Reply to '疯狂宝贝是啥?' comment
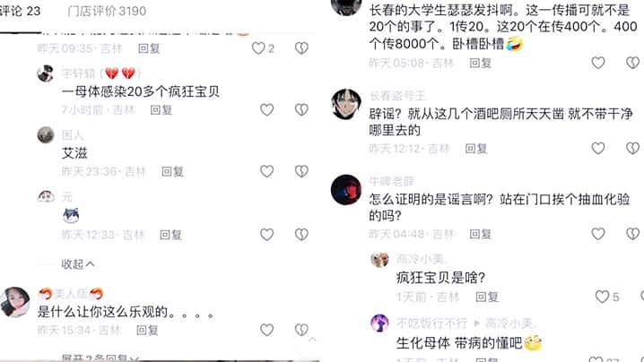The height and width of the screenshot is (362, 644). 487,297
